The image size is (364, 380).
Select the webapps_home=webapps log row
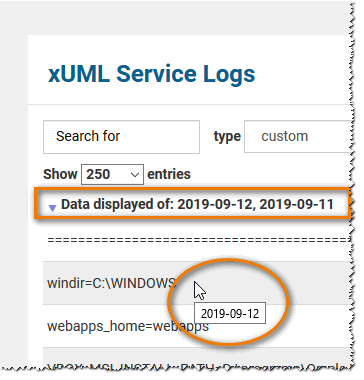coord(197,326)
